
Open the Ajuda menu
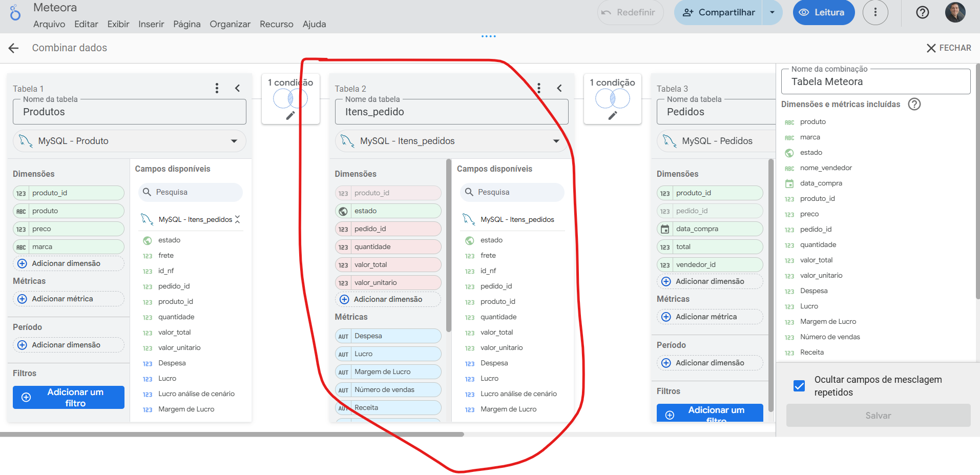314,24
